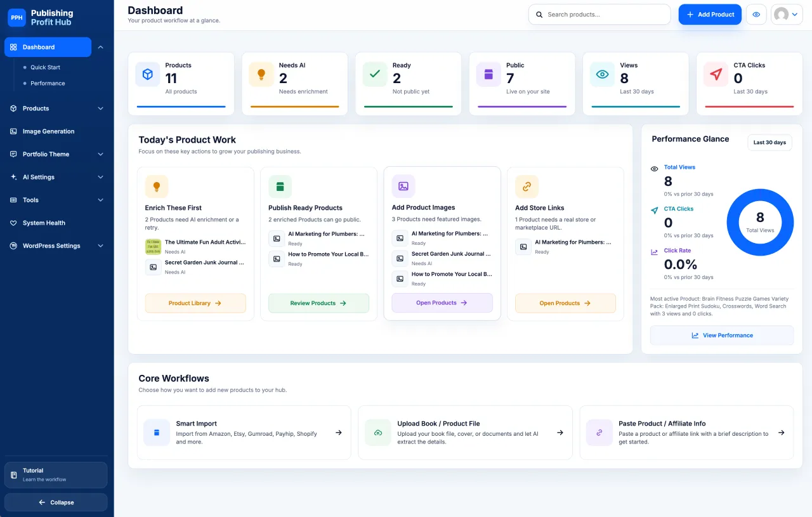Click Open Products under Add Store Links
The height and width of the screenshot is (517, 812).
click(565, 303)
